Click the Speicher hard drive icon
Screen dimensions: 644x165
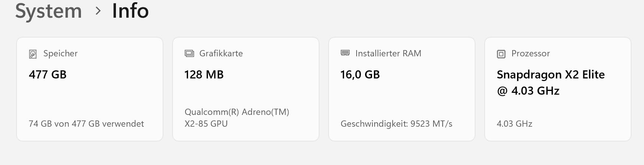tap(33, 54)
